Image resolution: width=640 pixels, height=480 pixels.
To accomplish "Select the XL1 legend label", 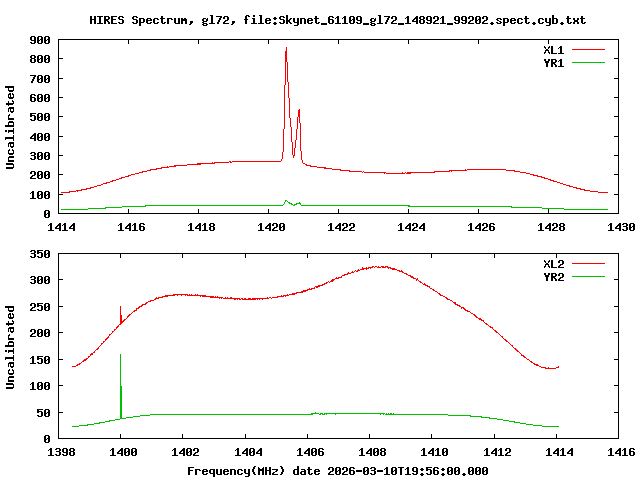I will click(x=553, y=50).
